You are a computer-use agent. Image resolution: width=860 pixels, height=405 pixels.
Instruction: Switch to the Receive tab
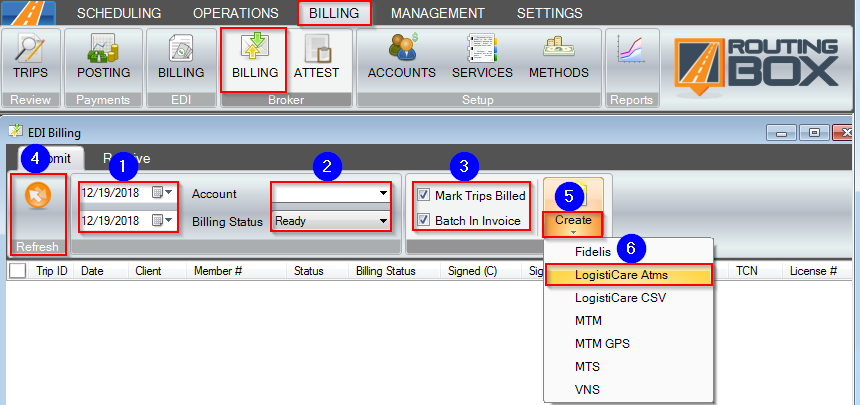tap(127, 158)
